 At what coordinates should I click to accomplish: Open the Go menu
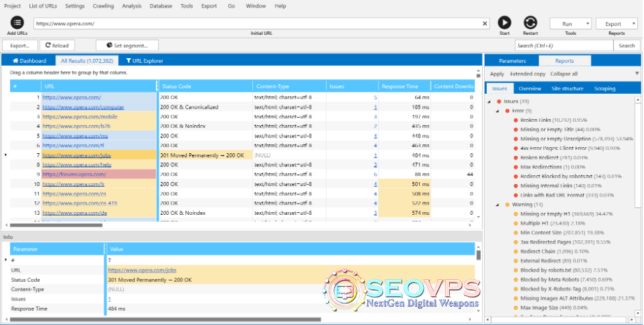coord(231,6)
